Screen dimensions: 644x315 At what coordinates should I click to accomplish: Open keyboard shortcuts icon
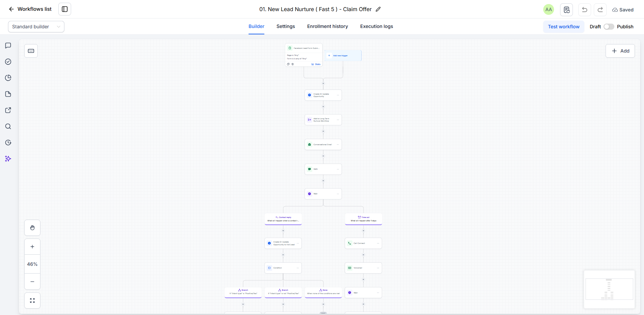(31, 51)
